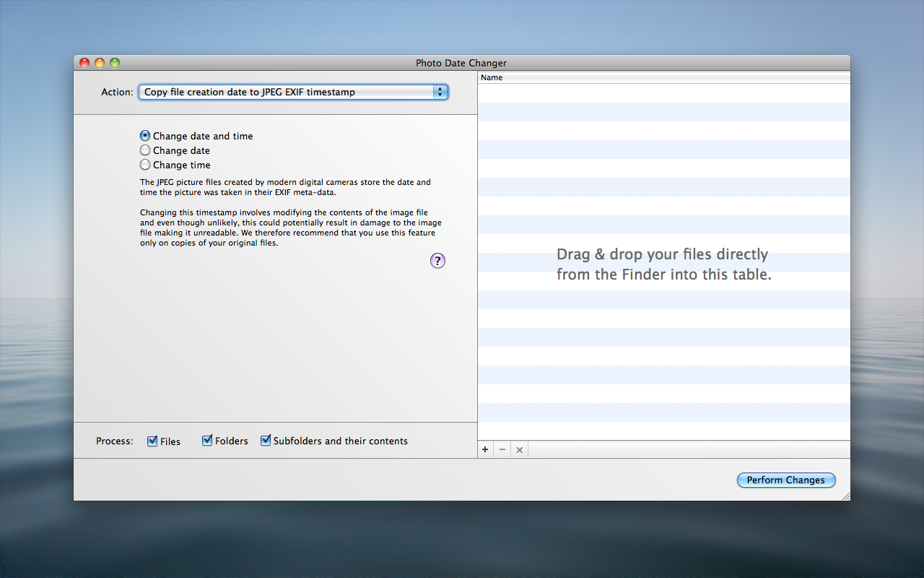Sort by the Name column header
The height and width of the screenshot is (578, 924).
(x=664, y=77)
